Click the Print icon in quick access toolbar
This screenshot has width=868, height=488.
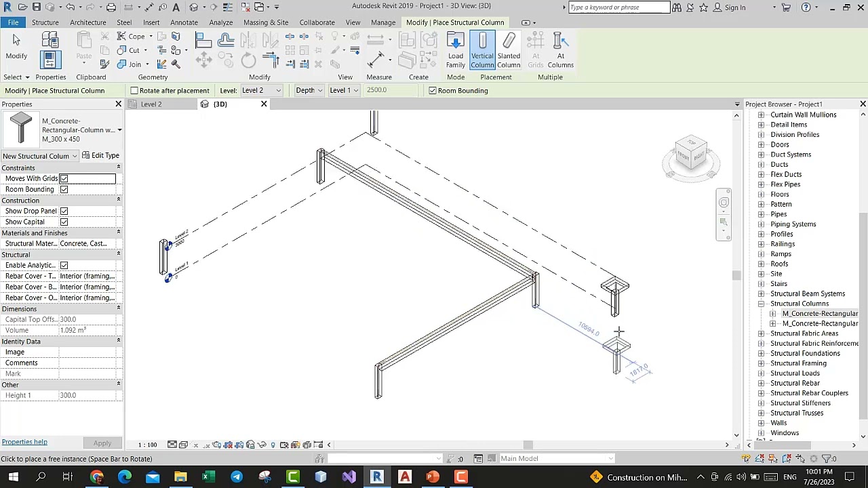tap(111, 7)
